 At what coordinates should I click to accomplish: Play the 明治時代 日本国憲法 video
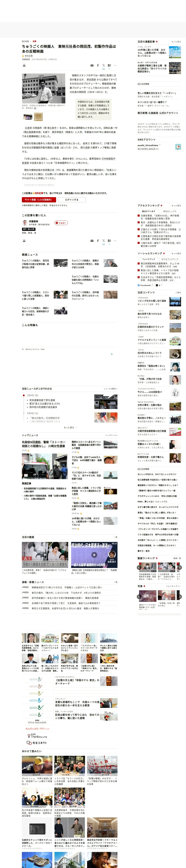[94, 555]
